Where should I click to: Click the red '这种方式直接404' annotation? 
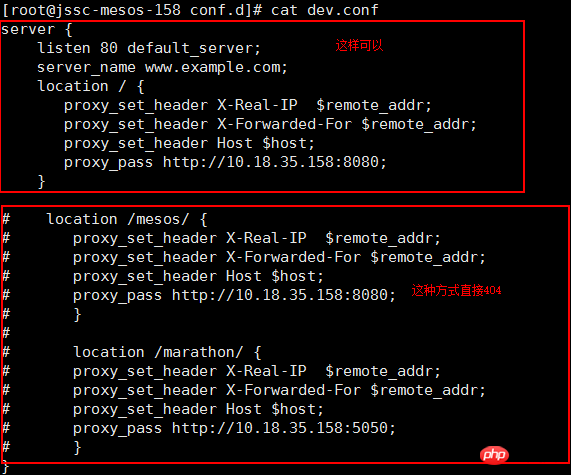tap(456, 290)
